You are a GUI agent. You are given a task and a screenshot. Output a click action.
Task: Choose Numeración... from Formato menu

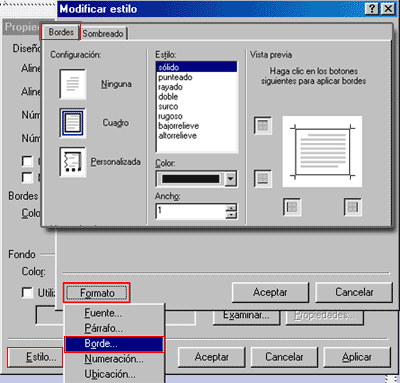pyautogui.click(x=114, y=359)
